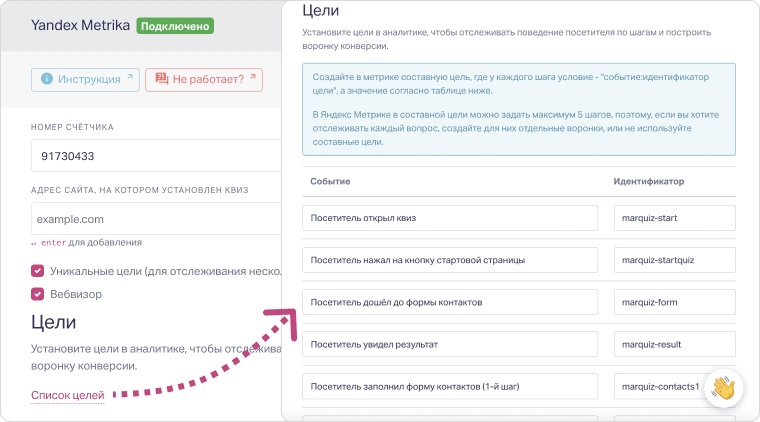Click the marquiz-form identifier field
The image size is (760, 422).
click(674, 302)
